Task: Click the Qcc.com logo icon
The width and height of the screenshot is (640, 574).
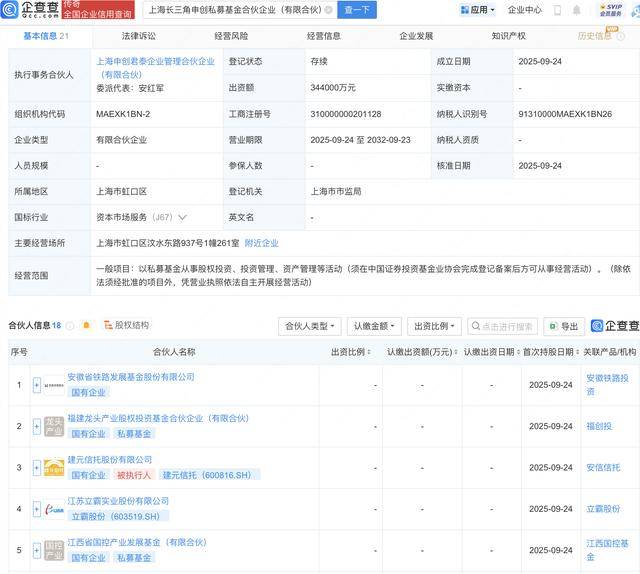Action: (x=9, y=9)
